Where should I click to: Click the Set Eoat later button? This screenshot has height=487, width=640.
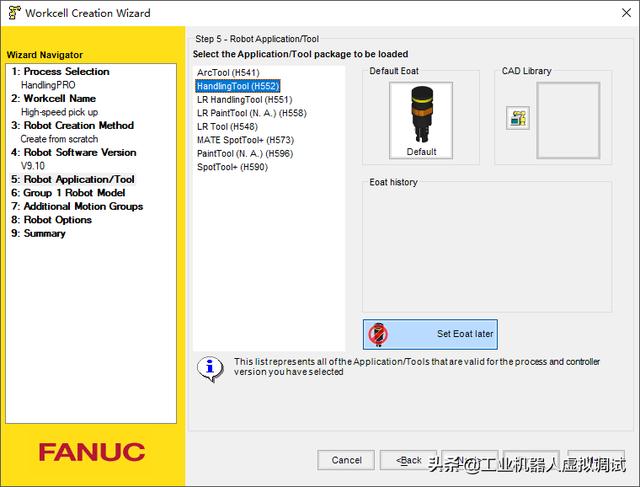pos(430,334)
